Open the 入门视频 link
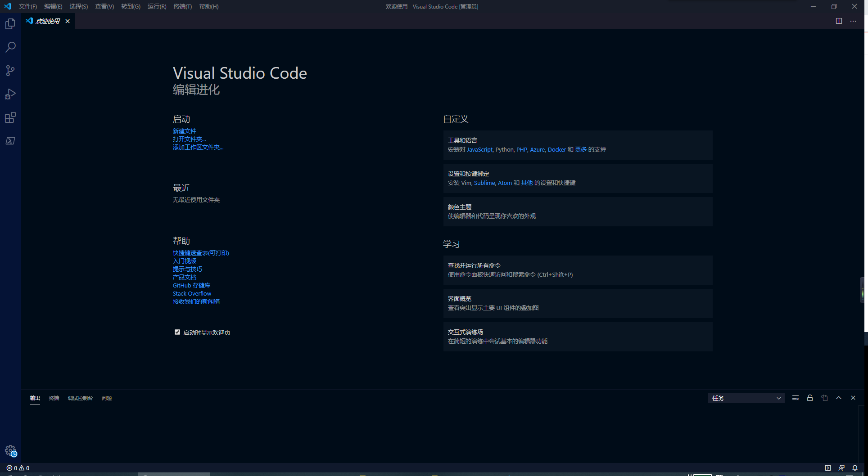The image size is (868, 476). [x=185, y=261]
